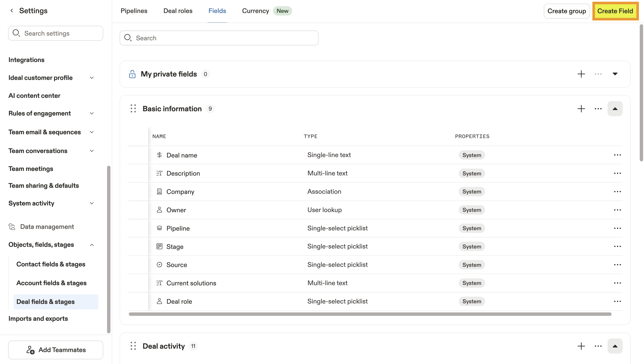Expand My private fields group
Viewport: 644px width, 364px height.
(615, 74)
